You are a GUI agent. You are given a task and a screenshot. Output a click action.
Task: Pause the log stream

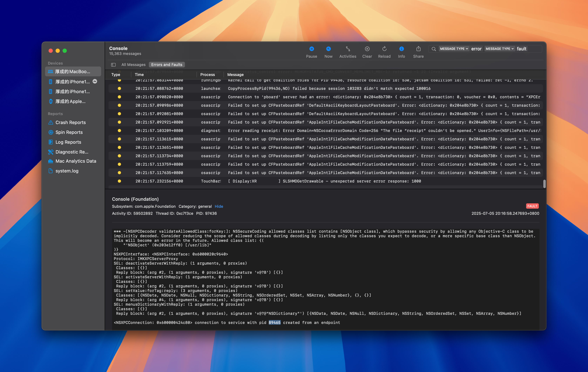311,52
